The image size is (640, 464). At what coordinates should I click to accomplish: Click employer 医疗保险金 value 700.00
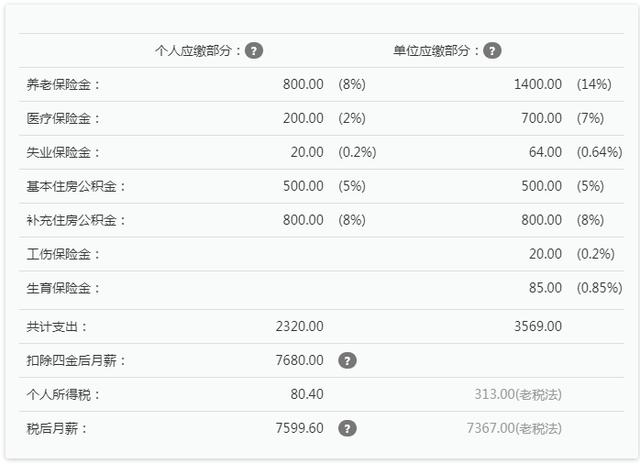[x=542, y=119]
